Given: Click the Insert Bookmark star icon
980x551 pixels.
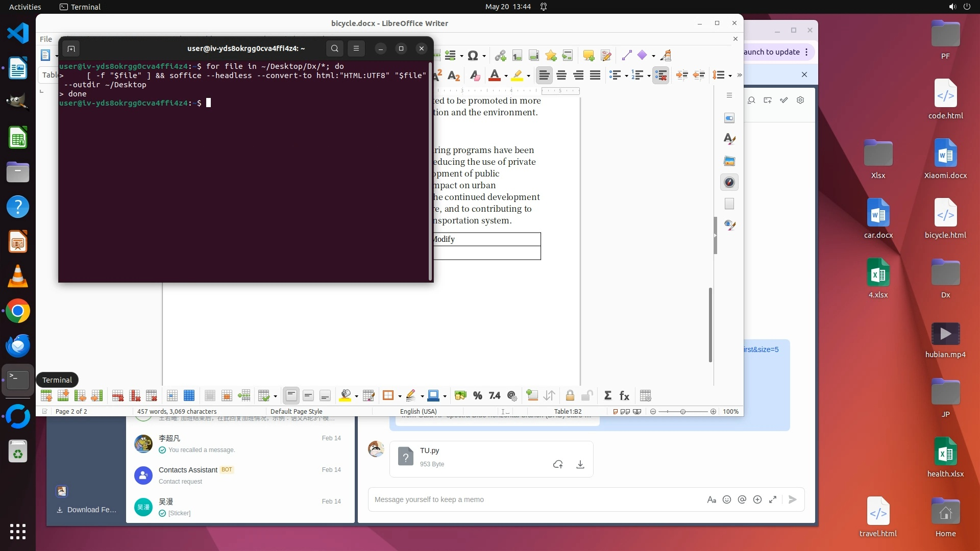Looking at the screenshot, I should tap(551, 56).
